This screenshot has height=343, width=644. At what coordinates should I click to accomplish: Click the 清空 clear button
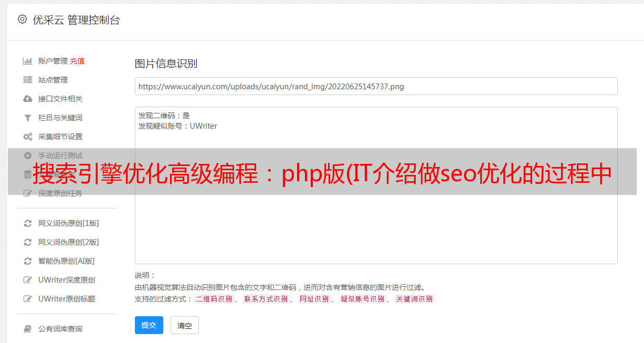click(185, 325)
